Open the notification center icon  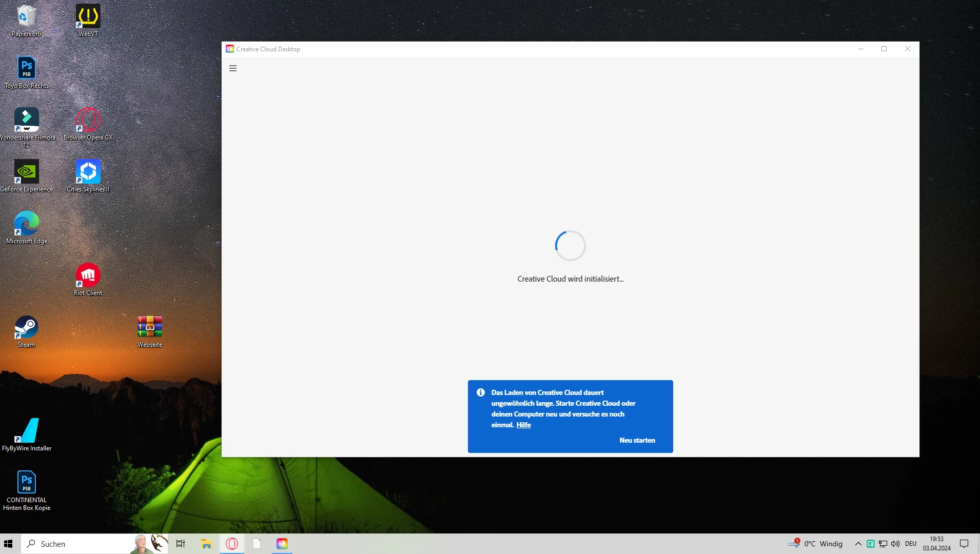click(964, 544)
